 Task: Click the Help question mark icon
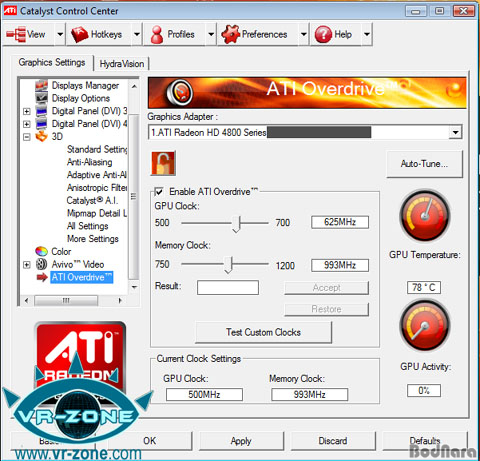tap(323, 34)
